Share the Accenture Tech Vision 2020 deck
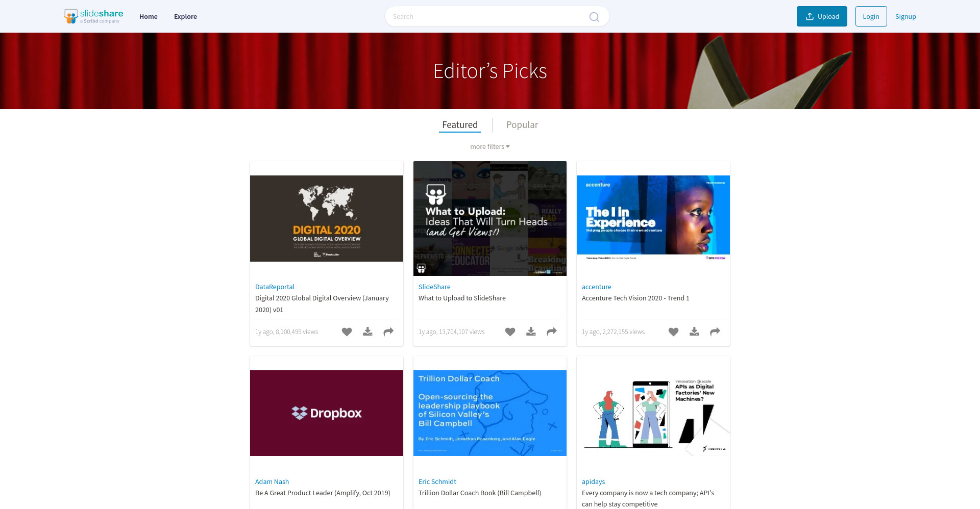 715,332
